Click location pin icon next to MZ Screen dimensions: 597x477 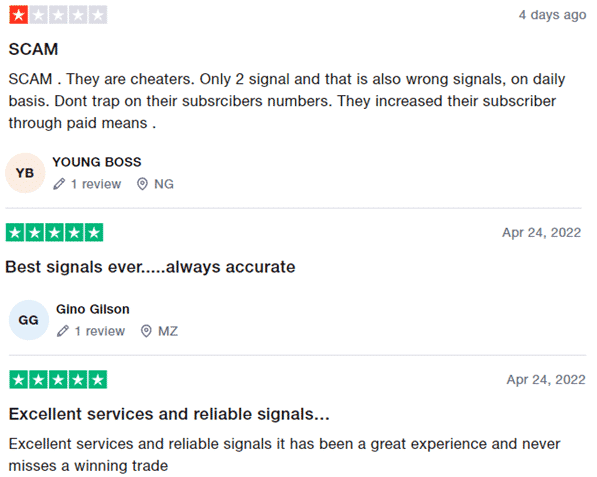tap(146, 331)
